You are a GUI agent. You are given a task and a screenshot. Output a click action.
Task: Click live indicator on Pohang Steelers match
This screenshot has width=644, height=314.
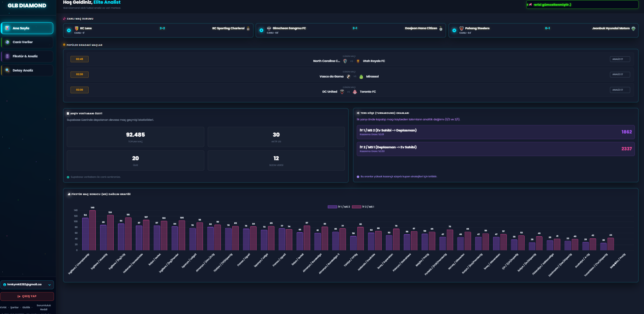[454, 30]
